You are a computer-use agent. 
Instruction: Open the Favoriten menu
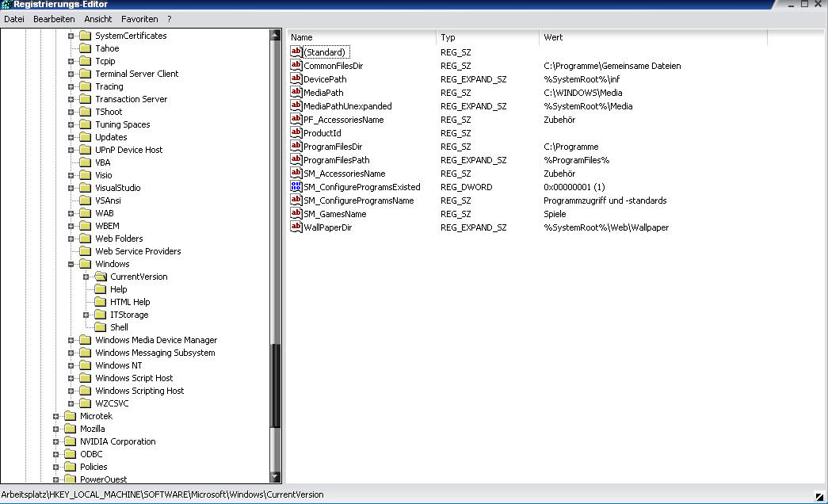coord(139,19)
